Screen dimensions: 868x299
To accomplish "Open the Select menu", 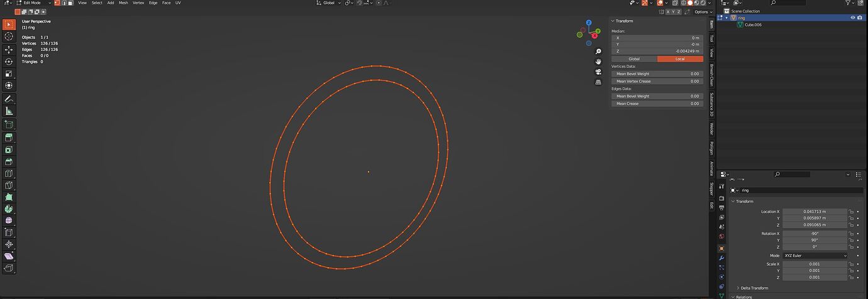I will (97, 3).
